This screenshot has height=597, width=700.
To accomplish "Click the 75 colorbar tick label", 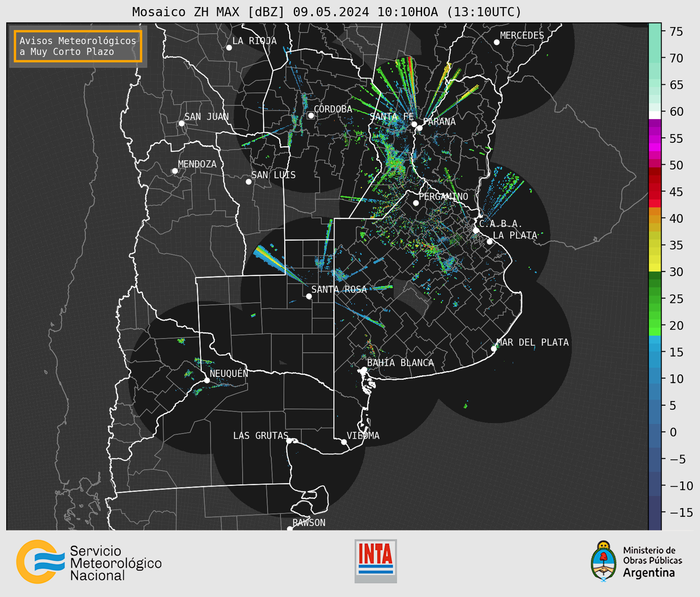I will pos(676,32).
